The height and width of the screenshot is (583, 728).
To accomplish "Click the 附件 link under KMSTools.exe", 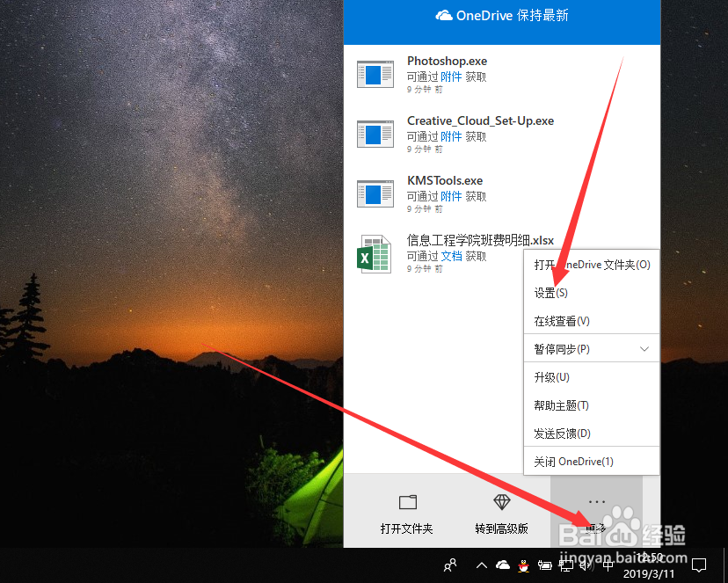I will [x=451, y=196].
